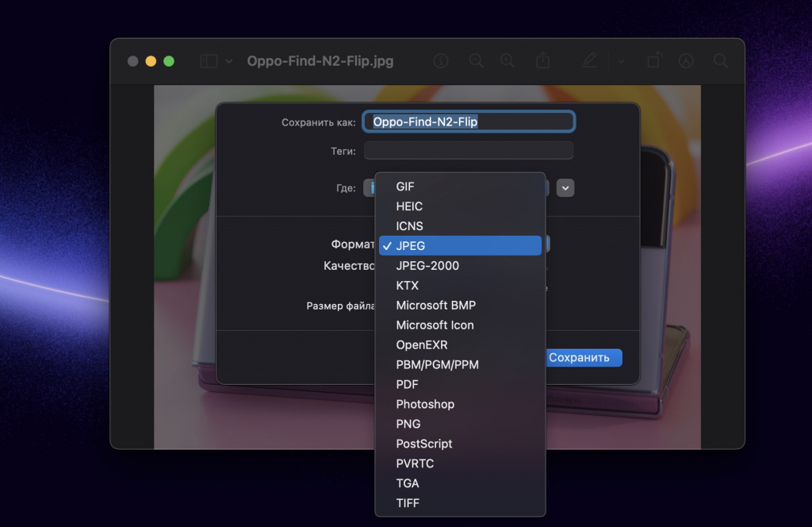Show image info inspector icon
812x527 pixels.
click(441, 61)
